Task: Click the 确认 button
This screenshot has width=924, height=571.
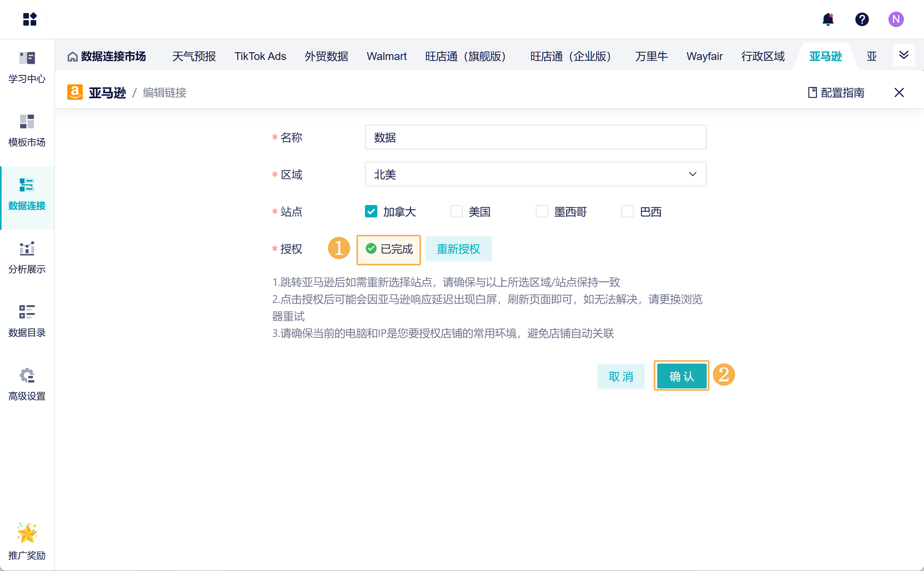Action: pos(682,376)
